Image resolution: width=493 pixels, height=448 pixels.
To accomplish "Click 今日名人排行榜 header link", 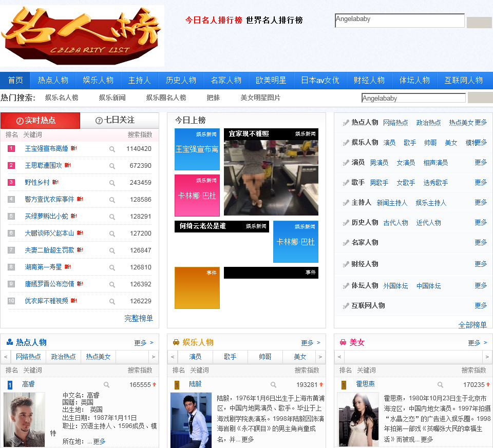I will pos(214,21).
